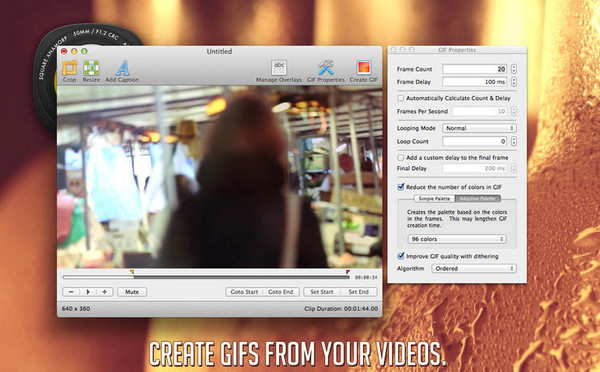Click the Frames Per Second field
The height and width of the screenshot is (372, 600).
tap(480, 111)
